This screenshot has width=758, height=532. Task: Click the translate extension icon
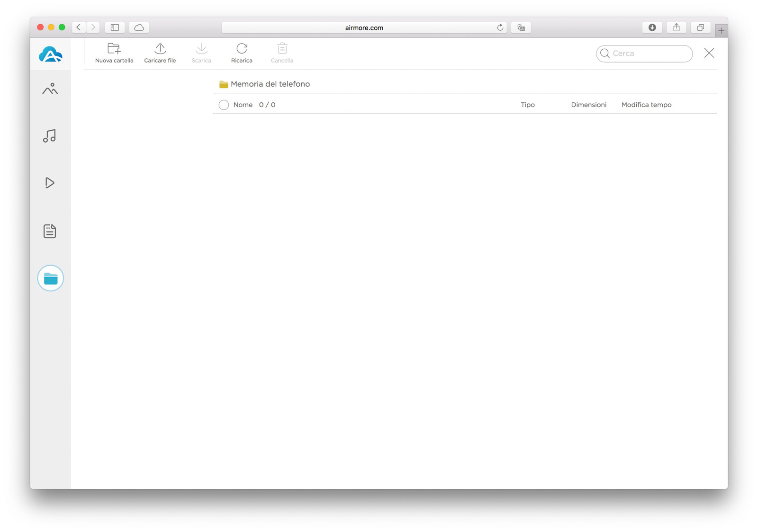[x=521, y=27]
